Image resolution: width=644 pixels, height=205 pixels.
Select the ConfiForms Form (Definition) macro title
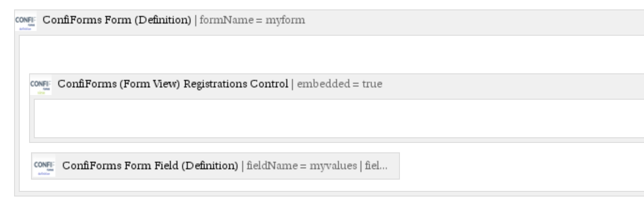tap(117, 20)
